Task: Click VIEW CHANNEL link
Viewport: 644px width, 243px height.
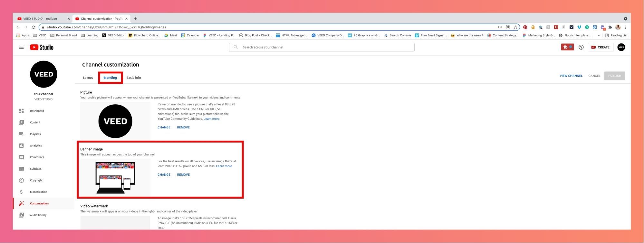Action: (571, 76)
